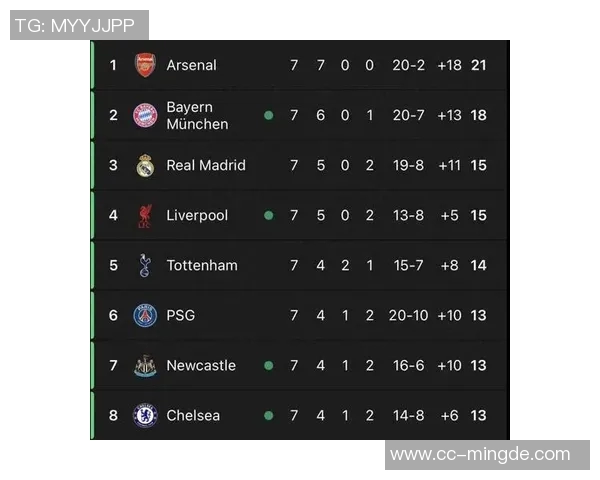Click the Tottenham cockerel logo
The width and height of the screenshot is (600, 480).
coord(145,265)
